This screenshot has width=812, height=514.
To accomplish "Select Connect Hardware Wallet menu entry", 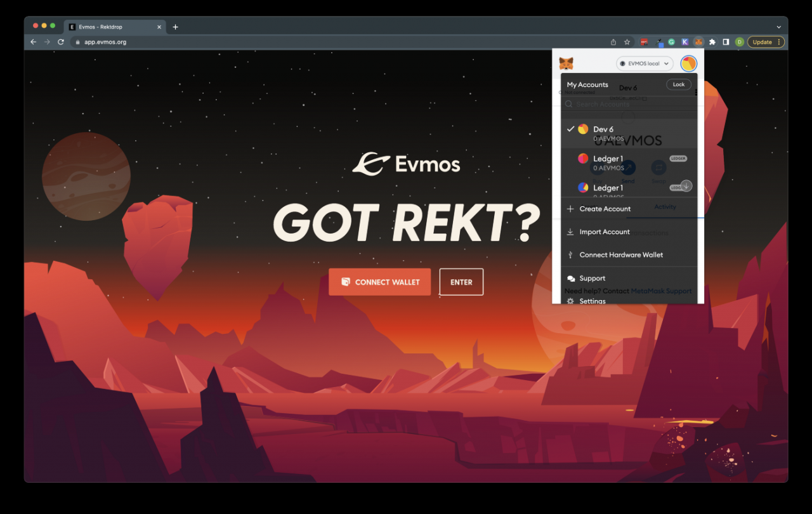I will pyautogui.click(x=629, y=254).
